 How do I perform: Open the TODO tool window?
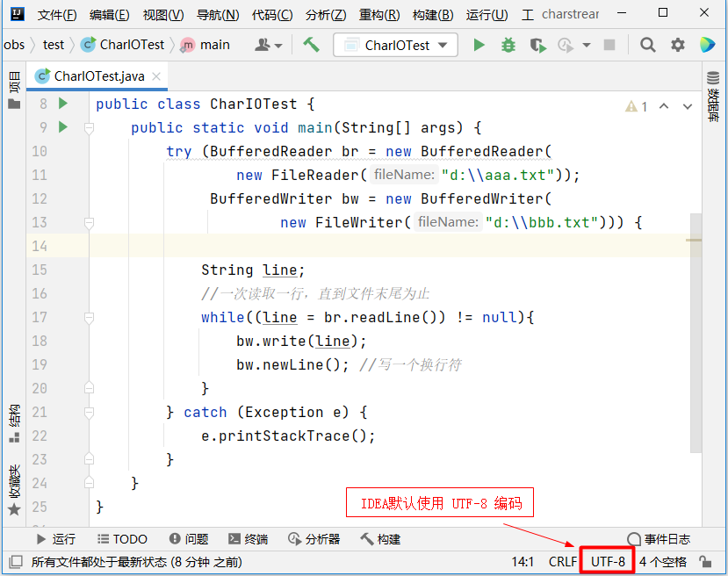[x=123, y=539]
